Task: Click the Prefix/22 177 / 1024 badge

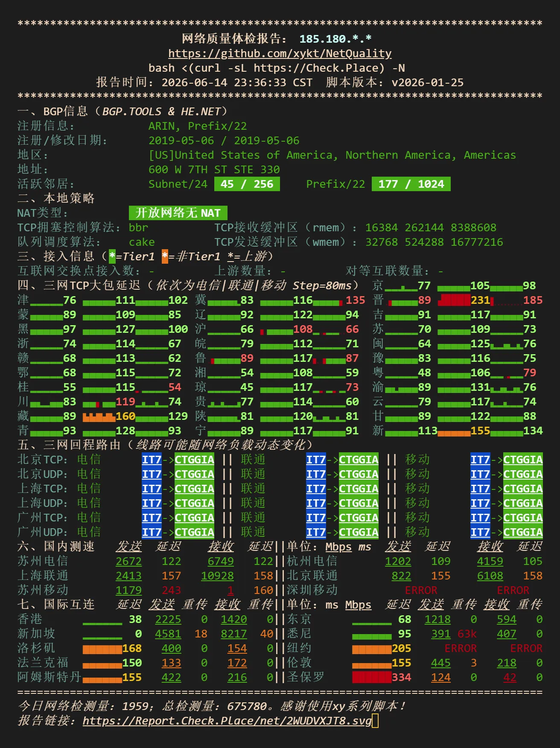Action: tap(411, 184)
